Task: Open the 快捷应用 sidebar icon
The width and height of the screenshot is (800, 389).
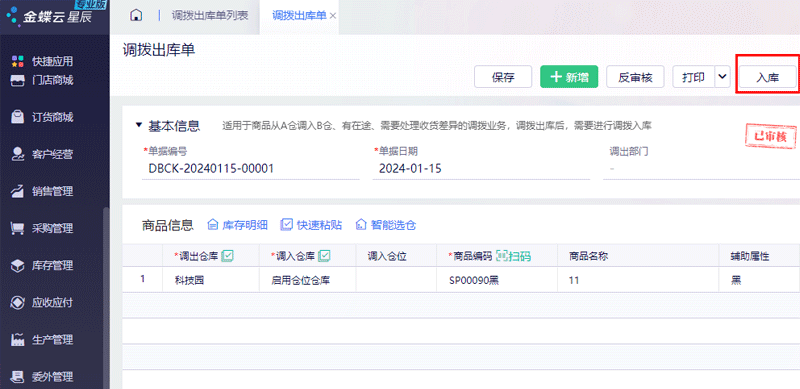Action: pyautogui.click(x=18, y=61)
